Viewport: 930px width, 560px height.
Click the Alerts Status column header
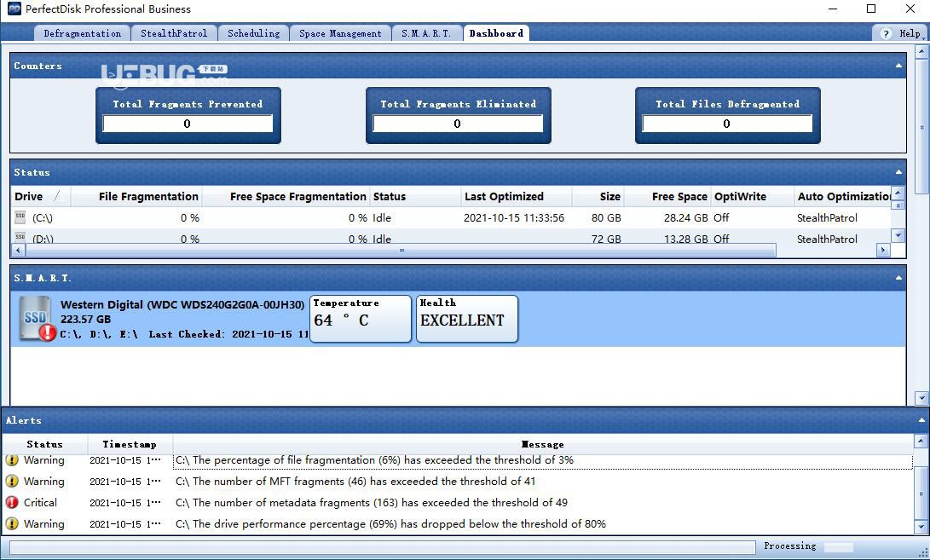click(45, 444)
